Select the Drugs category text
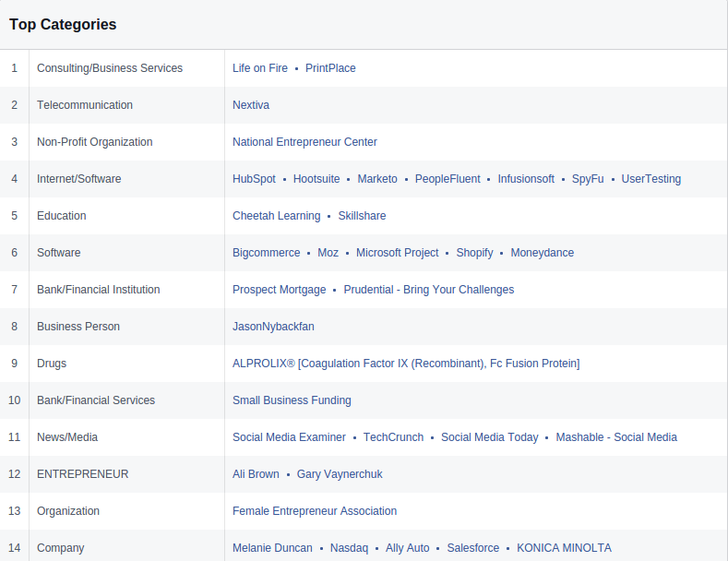This screenshot has height=561, width=728. [x=52, y=364]
